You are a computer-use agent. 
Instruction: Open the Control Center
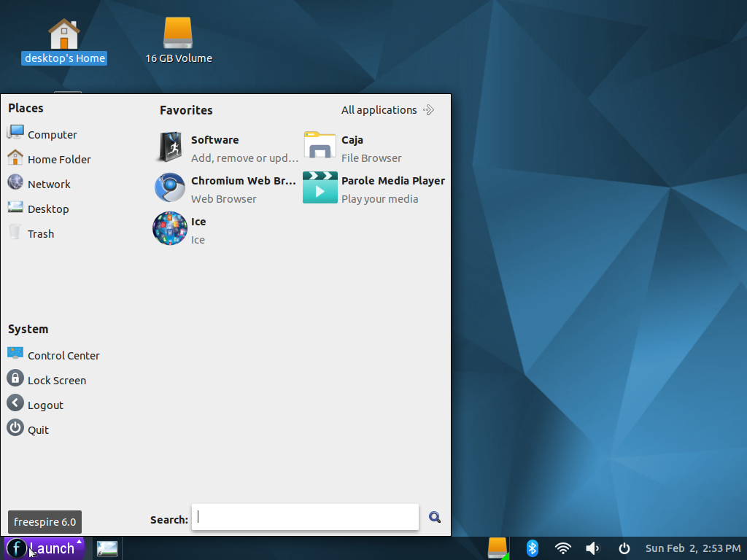point(64,355)
